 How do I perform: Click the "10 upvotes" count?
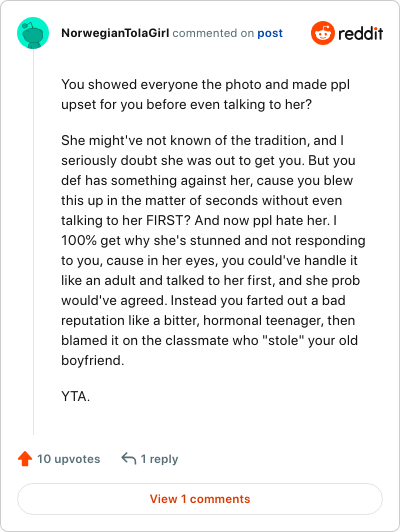(69, 459)
